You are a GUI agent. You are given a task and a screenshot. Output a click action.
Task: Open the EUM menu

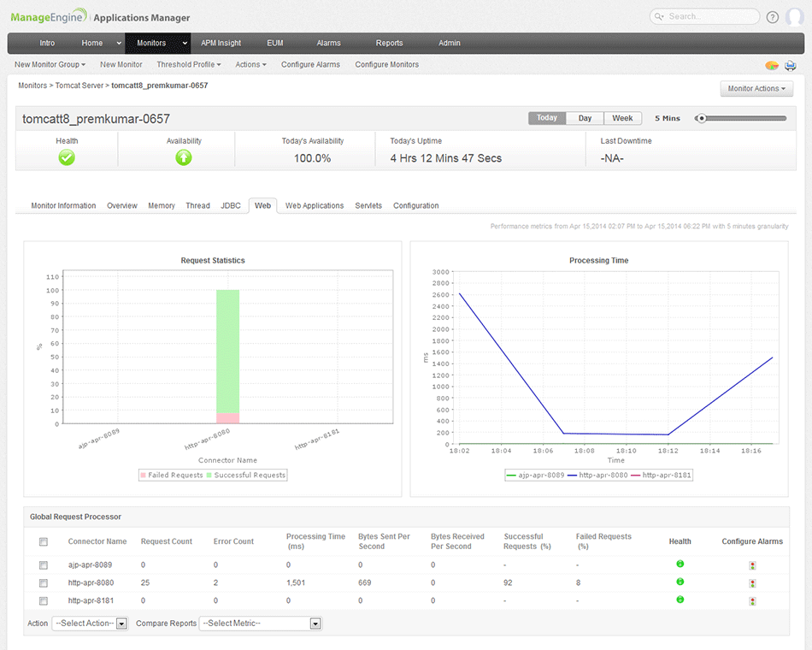275,43
